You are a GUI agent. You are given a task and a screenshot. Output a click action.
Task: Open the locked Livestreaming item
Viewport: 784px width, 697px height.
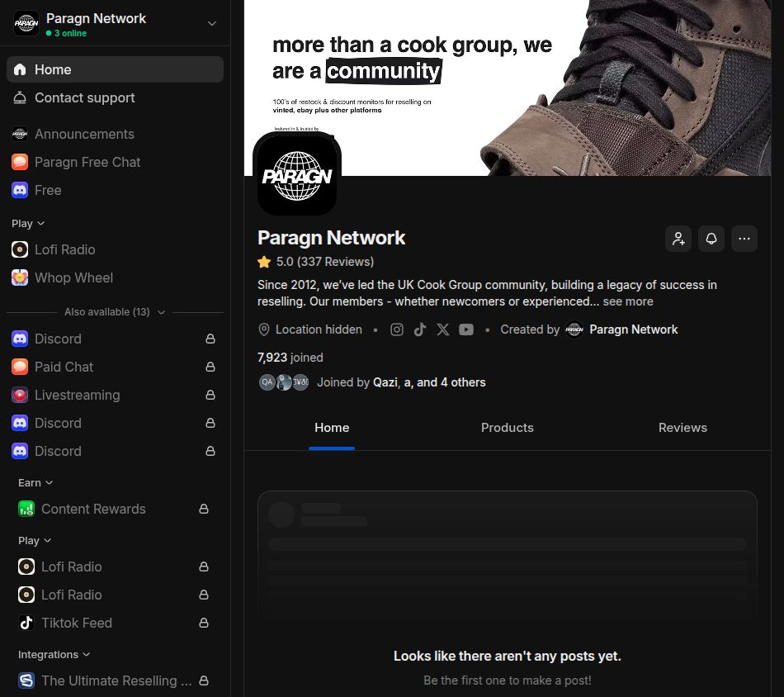tap(115, 395)
